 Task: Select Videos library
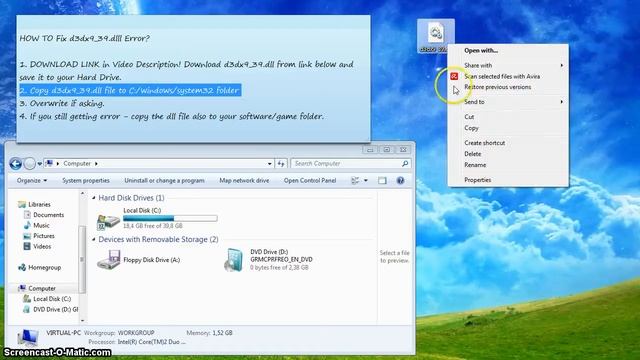[42, 247]
